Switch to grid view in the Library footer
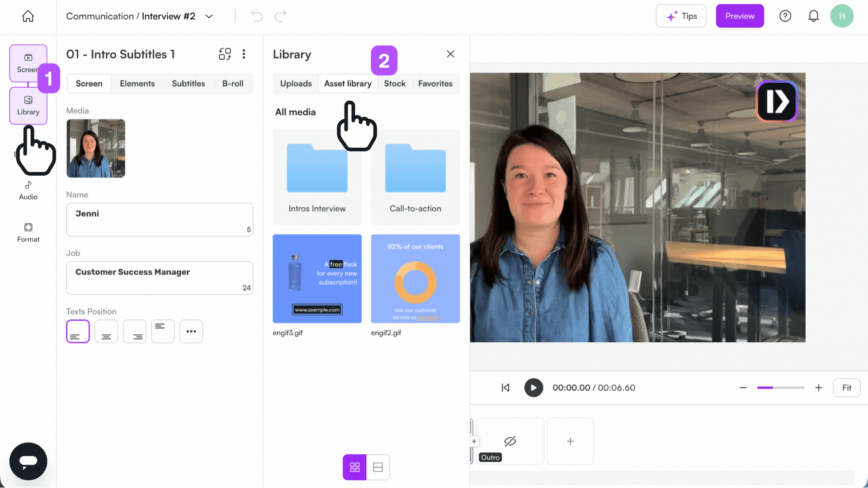This screenshot has width=868, height=488. click(x=355, y=467)
